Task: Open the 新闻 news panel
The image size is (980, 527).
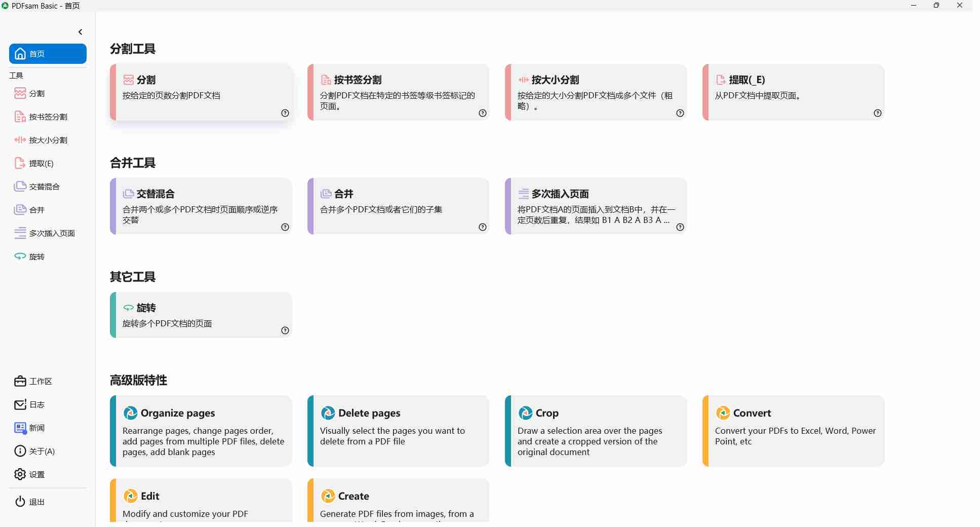Action: pos(36,428)
